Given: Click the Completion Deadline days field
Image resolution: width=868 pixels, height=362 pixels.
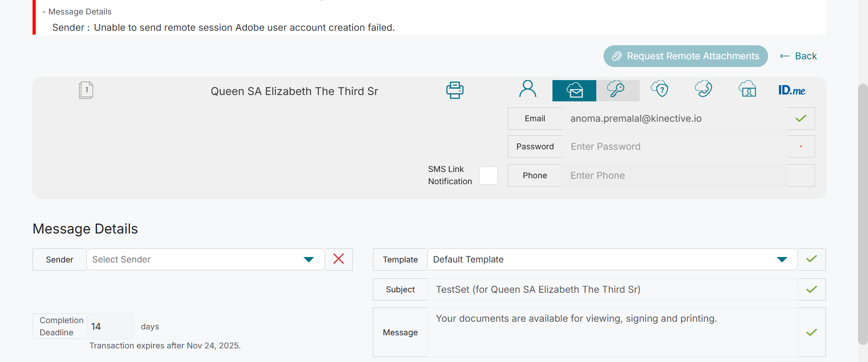Looking at the screenshot, I should 110,326.
